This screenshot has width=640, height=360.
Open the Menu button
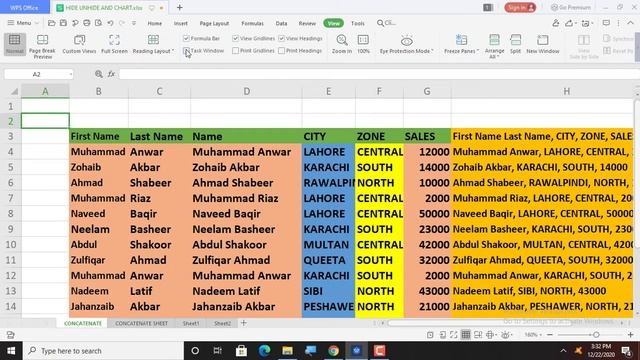[23, 23]
